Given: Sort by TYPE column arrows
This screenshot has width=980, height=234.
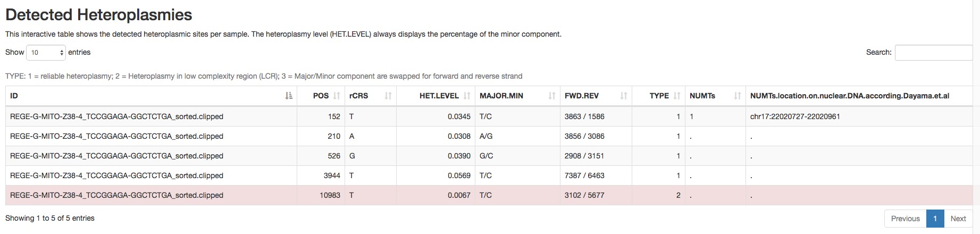Looking at the screenshot, I should click(677, 96).
